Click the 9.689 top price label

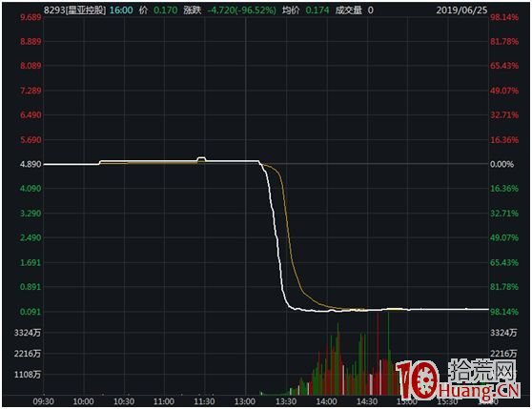click(31, 17)
